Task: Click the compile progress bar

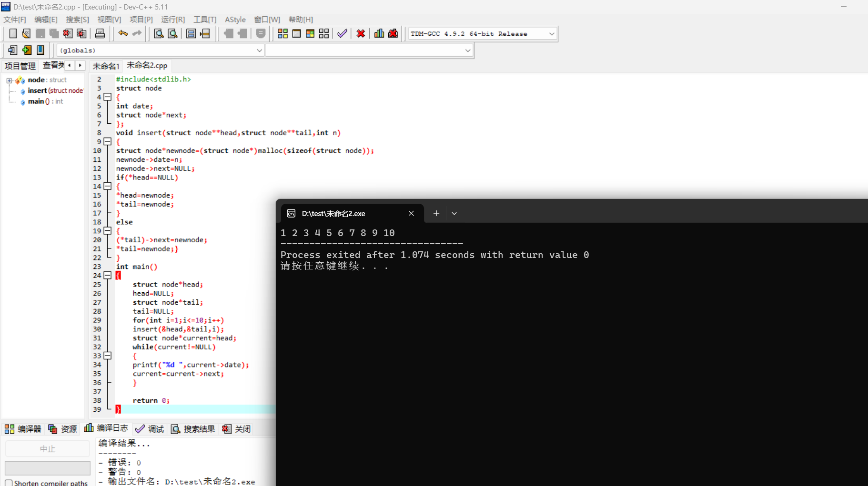Action: tap(48, 468)
